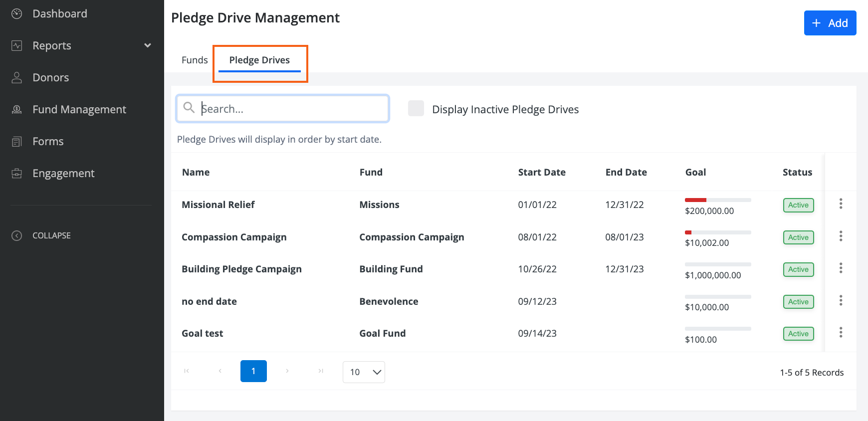Open the Forms document icon
Screen dimensions: 868x421
[x=17, y=141]
